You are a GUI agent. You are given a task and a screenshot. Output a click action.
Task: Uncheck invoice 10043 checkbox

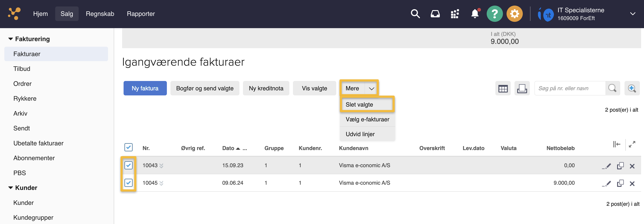128,165
